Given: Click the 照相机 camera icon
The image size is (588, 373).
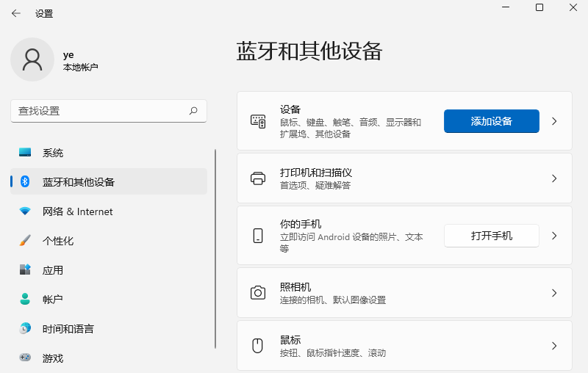Looking at the screenshot, I should 258,293.
